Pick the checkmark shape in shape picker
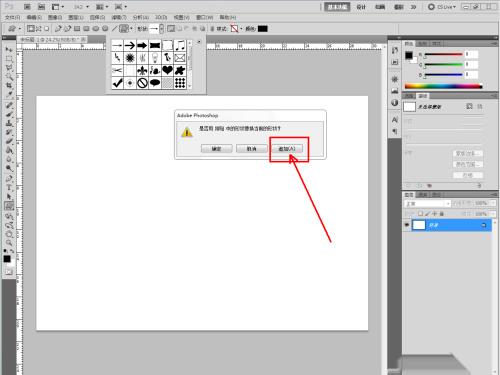Viewport: 500px width, 375px height. point(117,83)
